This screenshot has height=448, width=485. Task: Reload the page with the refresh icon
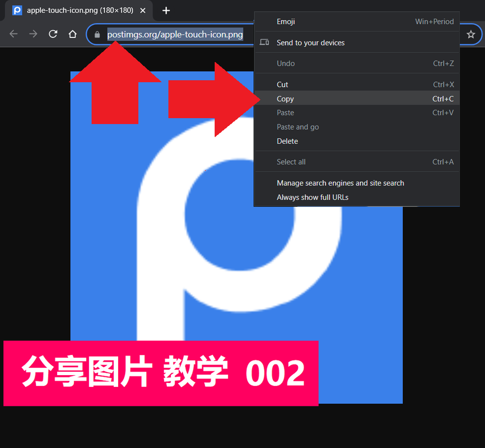(53, 34)
